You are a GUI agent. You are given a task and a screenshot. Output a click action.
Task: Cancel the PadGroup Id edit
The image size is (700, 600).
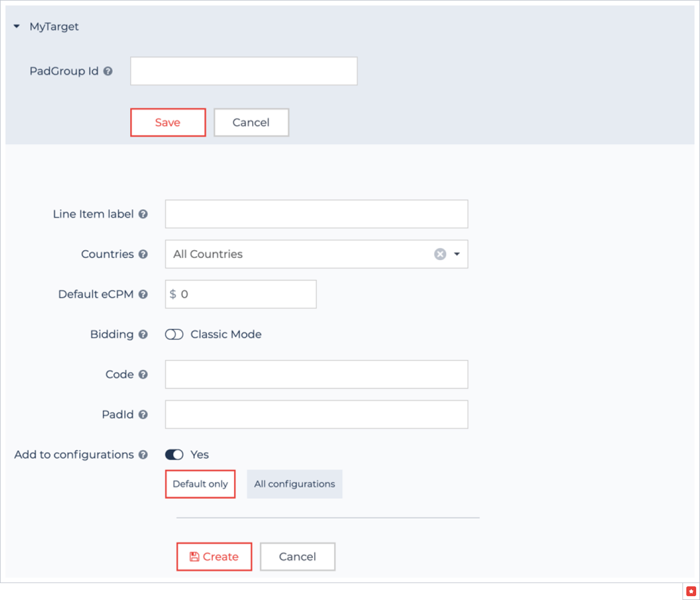pos(251,122)
